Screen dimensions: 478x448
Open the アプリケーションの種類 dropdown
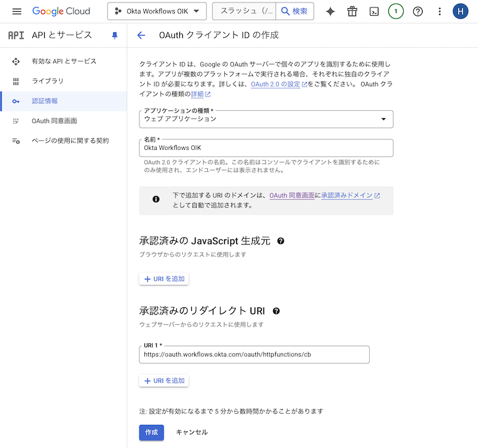click(x=266, y=119)
